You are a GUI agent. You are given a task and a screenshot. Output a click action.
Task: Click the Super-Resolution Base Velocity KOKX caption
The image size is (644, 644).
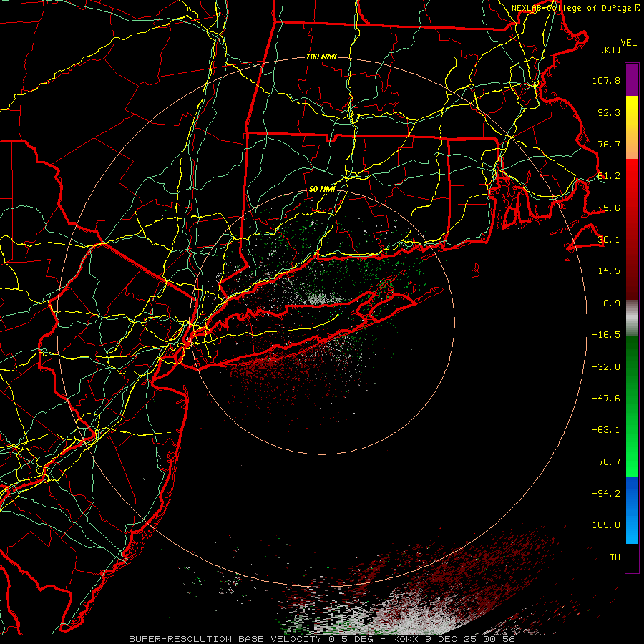pos(321,639)
